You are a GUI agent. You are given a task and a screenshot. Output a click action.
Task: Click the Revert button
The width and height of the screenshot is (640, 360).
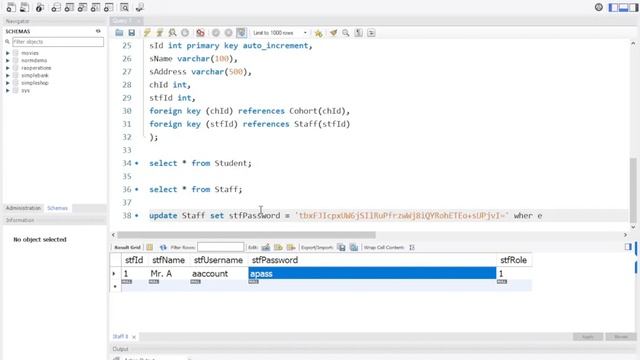[x=621, y=337]
